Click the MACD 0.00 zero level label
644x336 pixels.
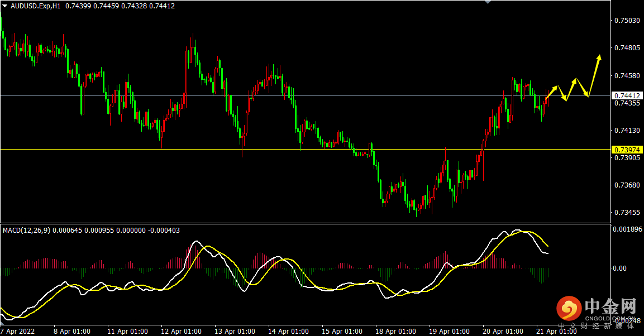(621, 268)
